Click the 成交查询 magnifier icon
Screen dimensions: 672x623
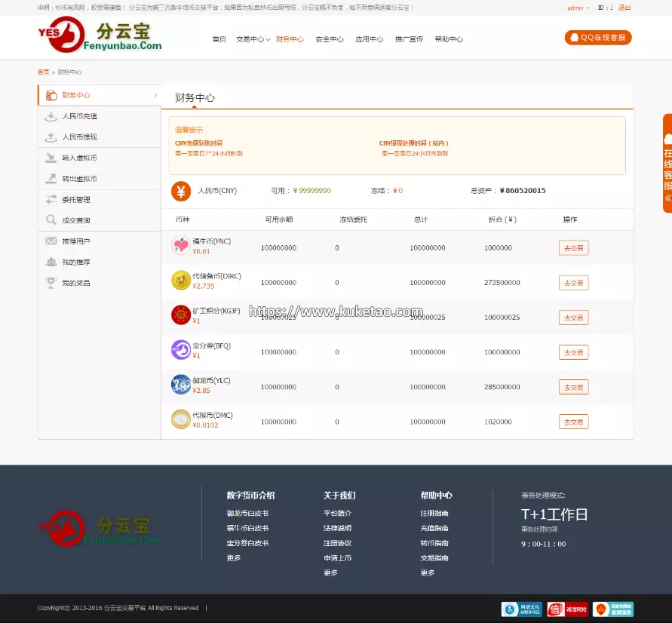[x=51, y=220]
